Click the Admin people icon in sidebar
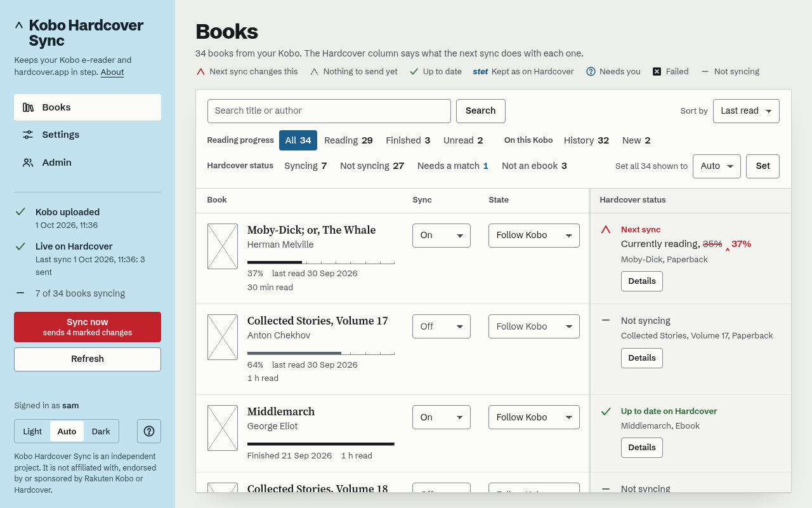 tap(28, 163)
